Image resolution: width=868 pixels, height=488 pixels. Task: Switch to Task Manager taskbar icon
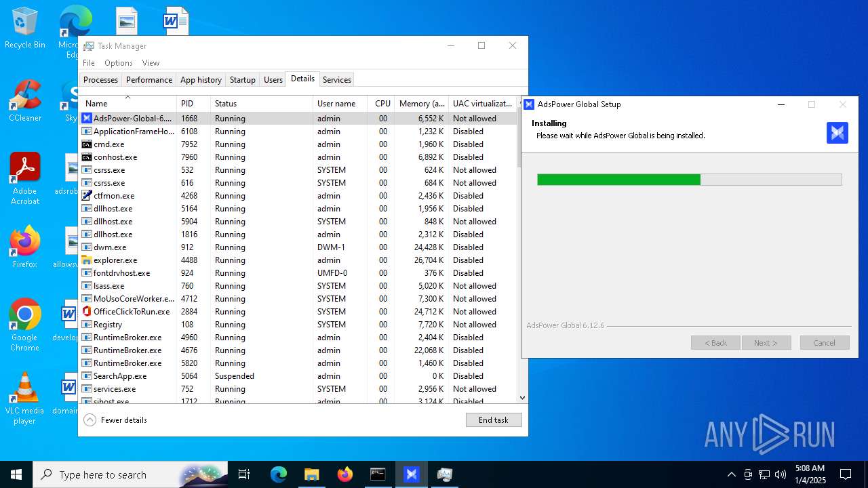[444, 474]
